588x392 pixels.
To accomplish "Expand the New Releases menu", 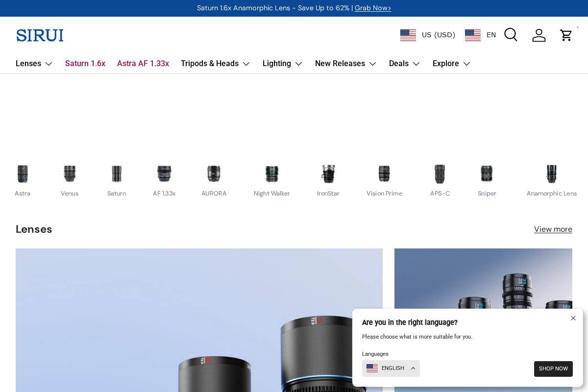I will coord(345,64).
